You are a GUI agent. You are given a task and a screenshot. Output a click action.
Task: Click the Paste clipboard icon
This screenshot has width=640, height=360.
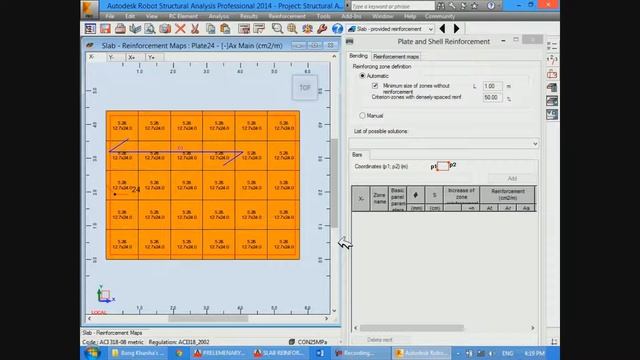click(225, 29)
